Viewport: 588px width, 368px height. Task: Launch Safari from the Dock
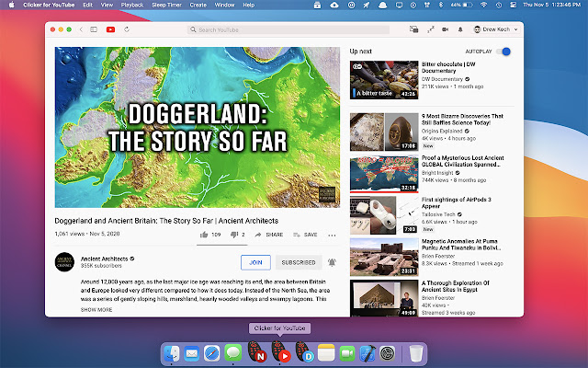pos(212,353)
